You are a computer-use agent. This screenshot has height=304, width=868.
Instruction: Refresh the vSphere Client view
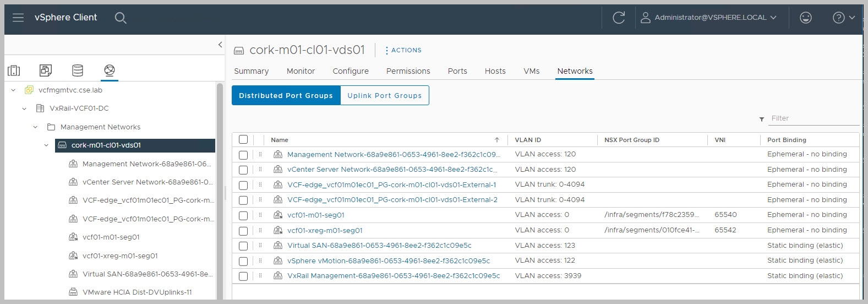[x=619, y=18]
